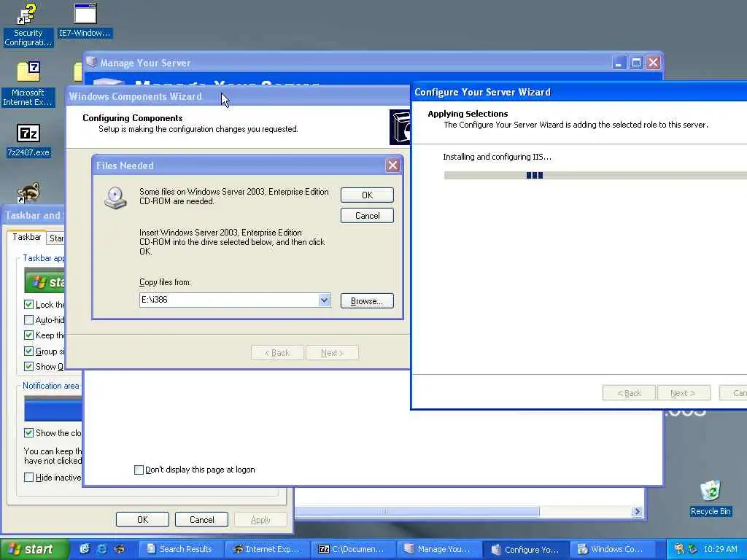Check Don't display this page at logon
This screenshot has height=560, width=747.
coord(139,470)
